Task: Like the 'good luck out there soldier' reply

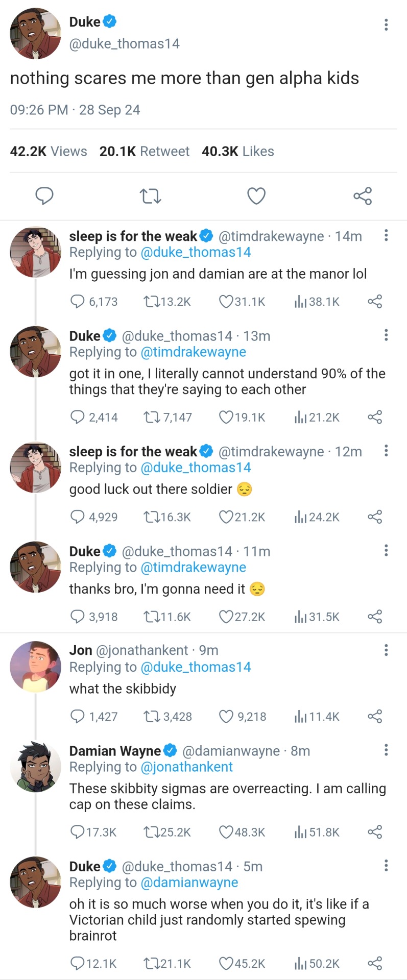Action: tap(226, 517)
